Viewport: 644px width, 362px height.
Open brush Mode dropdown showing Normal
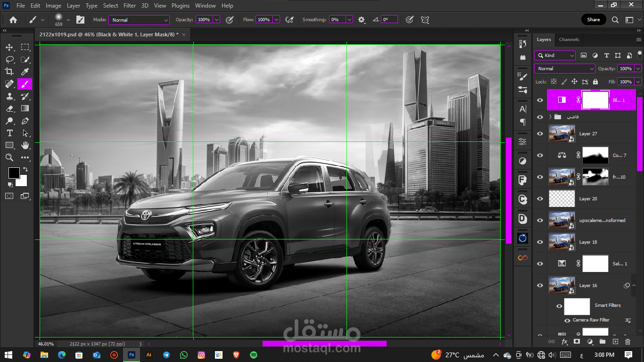[139, 20]
